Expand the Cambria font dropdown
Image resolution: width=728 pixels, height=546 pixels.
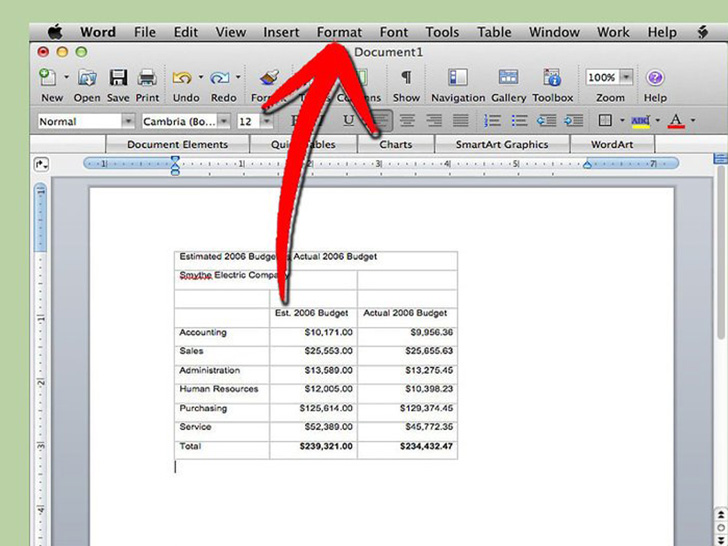224,121
